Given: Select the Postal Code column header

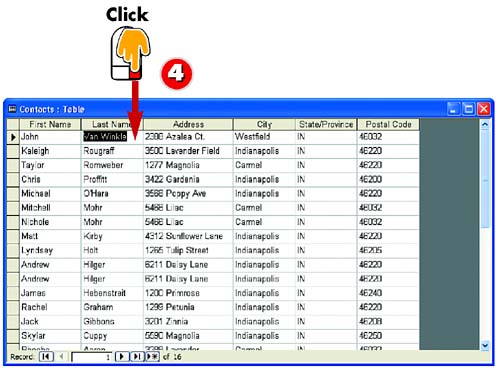Looking at the screenshot, I should 388,124.
